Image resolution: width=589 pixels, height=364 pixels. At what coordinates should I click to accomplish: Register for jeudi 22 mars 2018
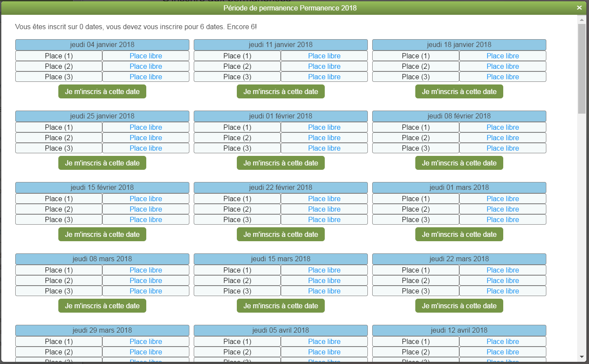pos(459,306)
